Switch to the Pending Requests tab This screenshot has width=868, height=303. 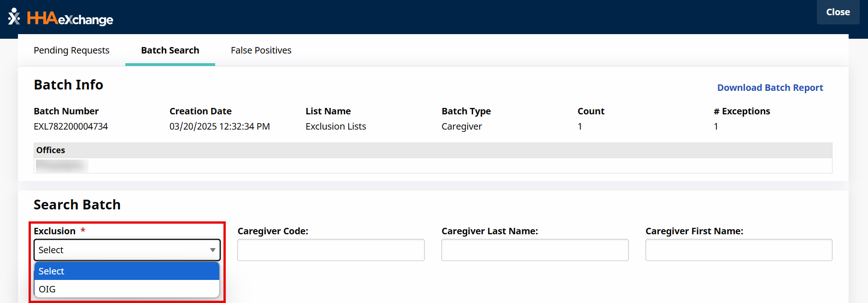pos(71,50)
